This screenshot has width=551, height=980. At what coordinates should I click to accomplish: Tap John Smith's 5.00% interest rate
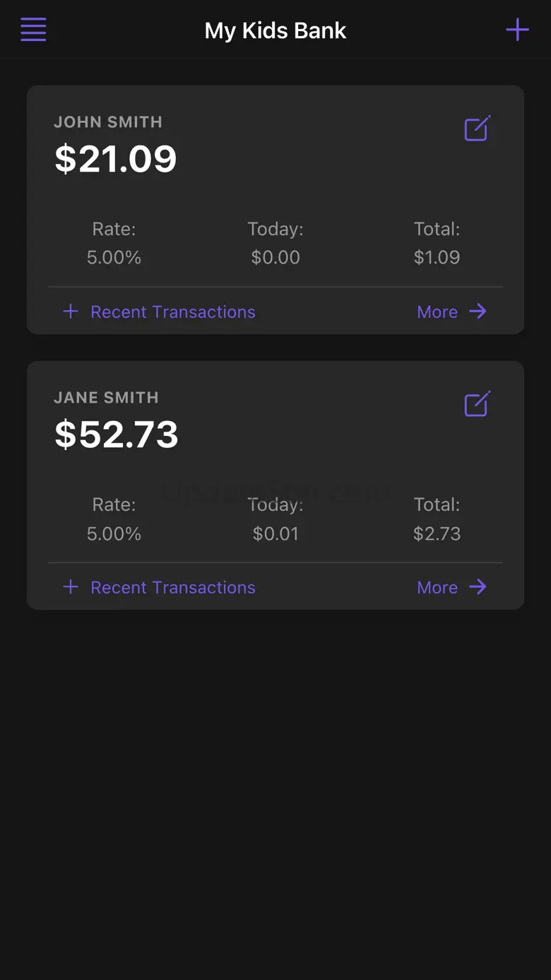click(114, 257)
